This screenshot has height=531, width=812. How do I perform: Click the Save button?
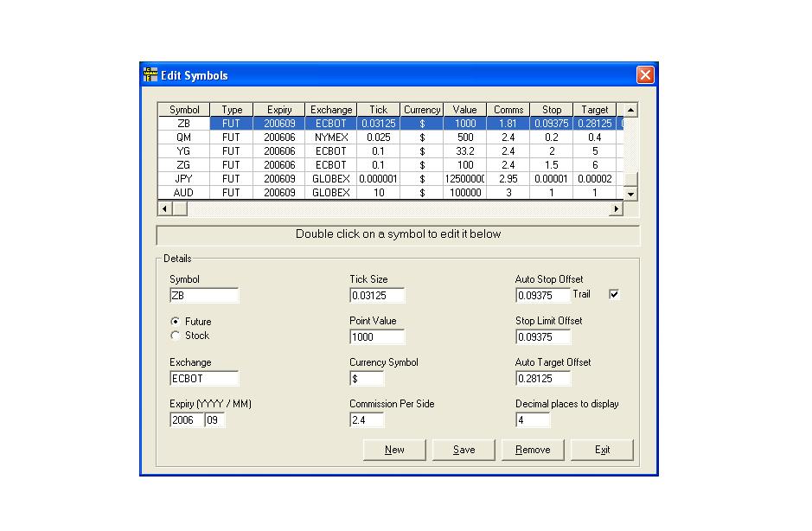(464, 450)
